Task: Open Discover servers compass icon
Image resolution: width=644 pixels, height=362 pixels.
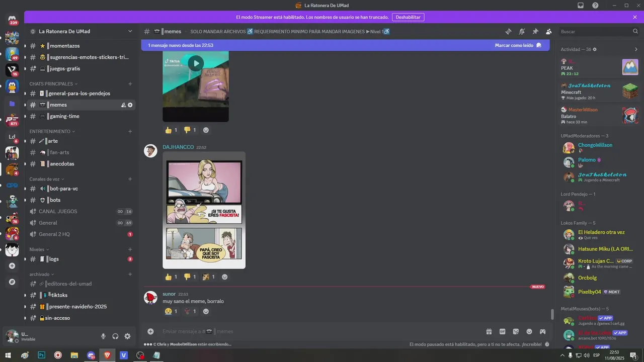Action: point(12,282)
